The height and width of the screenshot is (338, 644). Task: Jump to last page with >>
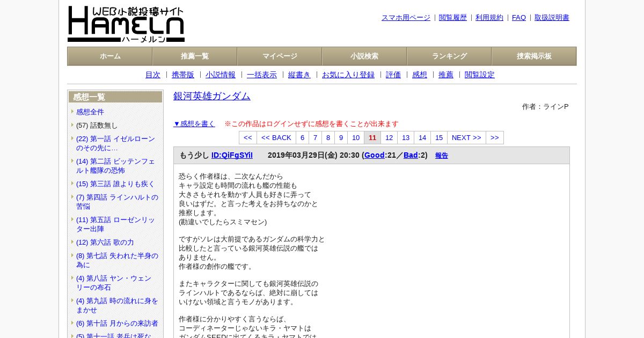point(495,138)
